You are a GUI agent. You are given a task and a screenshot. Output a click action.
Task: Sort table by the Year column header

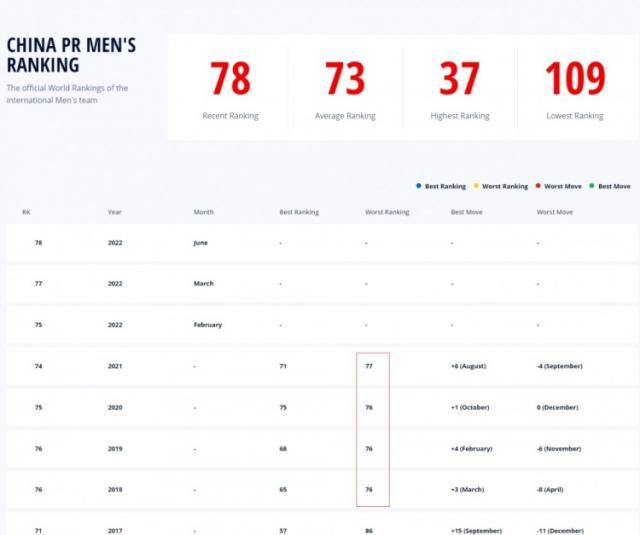[115, 212]
